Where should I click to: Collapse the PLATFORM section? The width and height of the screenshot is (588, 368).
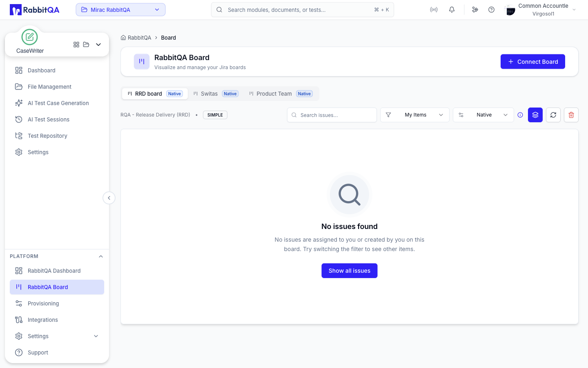pos(101,256)
